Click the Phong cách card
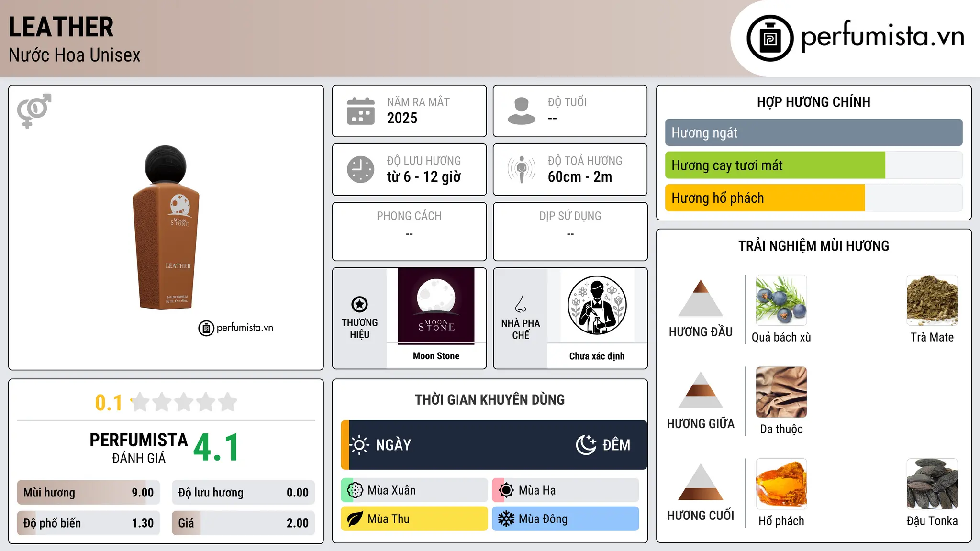Screen dimensions: 980x551 click(x=409, y=231)
